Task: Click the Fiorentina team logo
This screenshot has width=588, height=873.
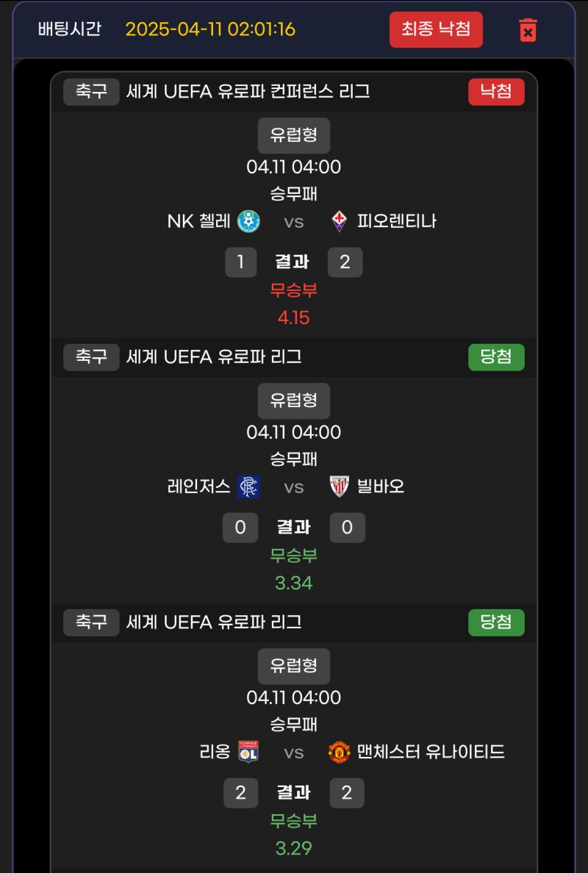Action: coord(339,220)
